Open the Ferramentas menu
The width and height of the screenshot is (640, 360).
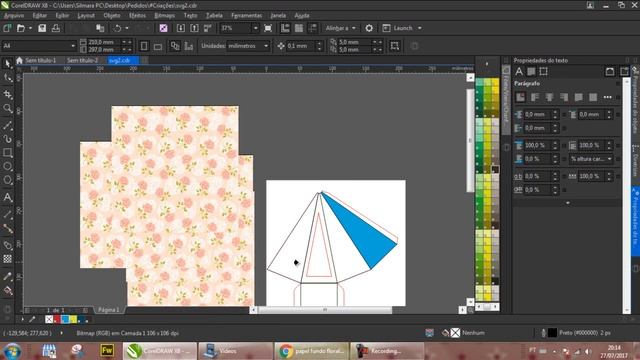click(247, 16)
